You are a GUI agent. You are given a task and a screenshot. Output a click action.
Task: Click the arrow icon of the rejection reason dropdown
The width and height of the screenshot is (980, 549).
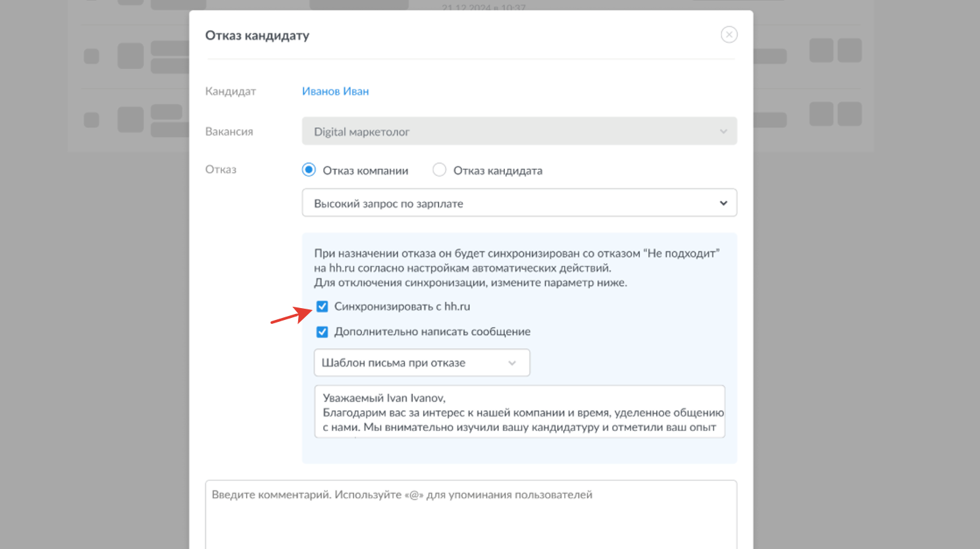coord(723,203)
